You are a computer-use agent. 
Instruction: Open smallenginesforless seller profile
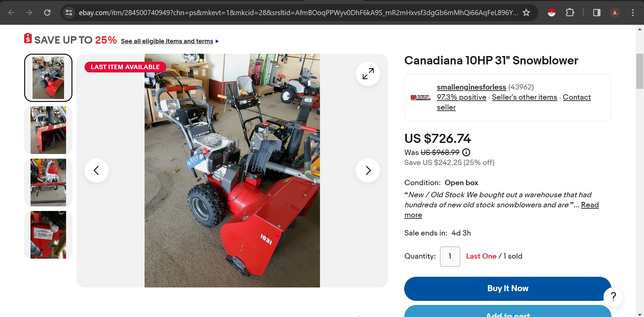pyautogui.click(x=471, y=87)
